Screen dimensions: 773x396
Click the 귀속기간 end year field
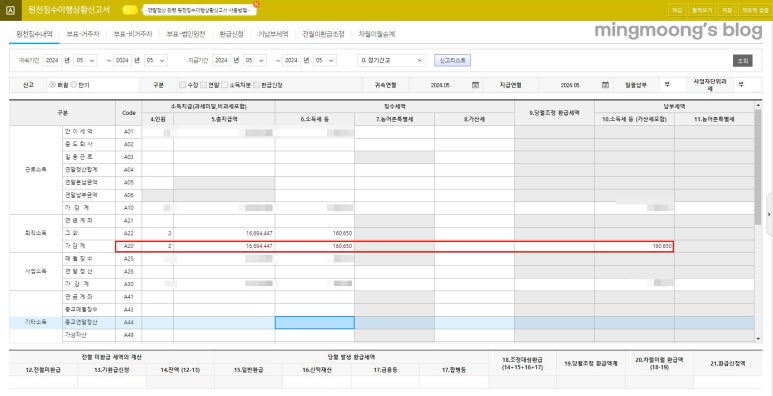122,60
